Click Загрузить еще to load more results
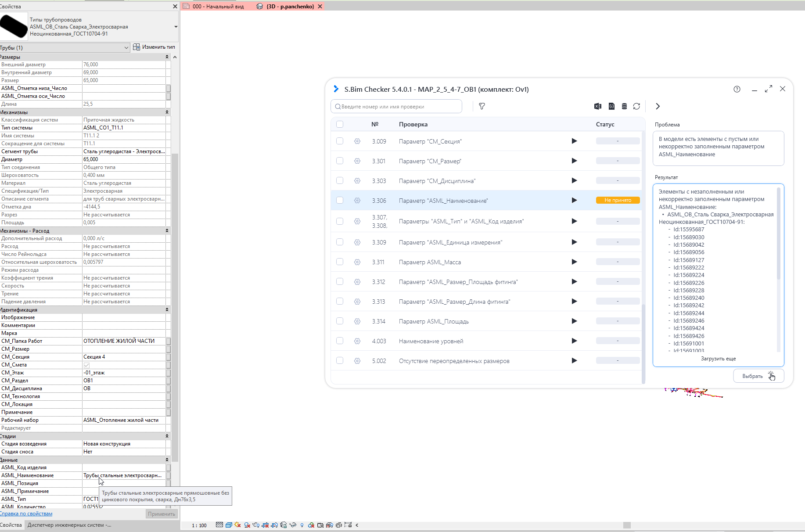Image resolution: width=805 pixels, height=532 pixels. click(x=718, y=359)
